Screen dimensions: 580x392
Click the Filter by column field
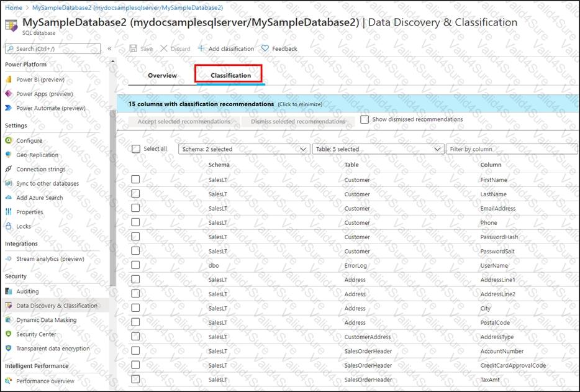point(511,149)
